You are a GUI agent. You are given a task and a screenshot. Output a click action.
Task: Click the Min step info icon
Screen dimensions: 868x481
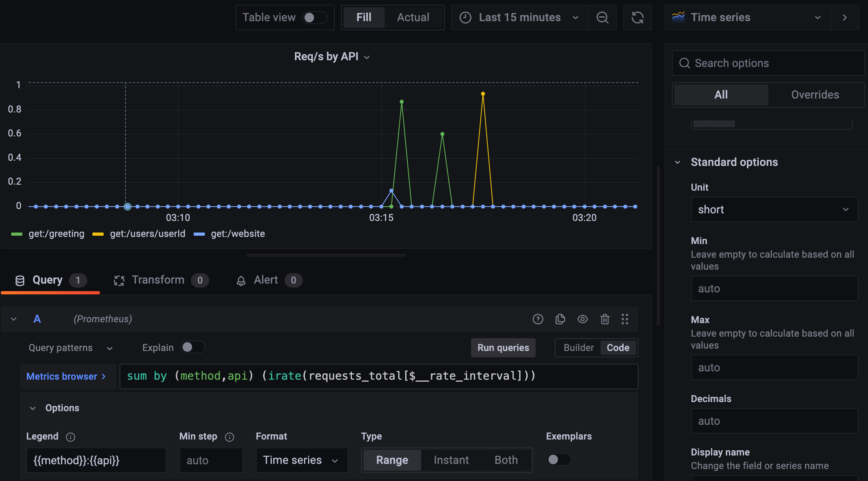(x=230, y=437)
